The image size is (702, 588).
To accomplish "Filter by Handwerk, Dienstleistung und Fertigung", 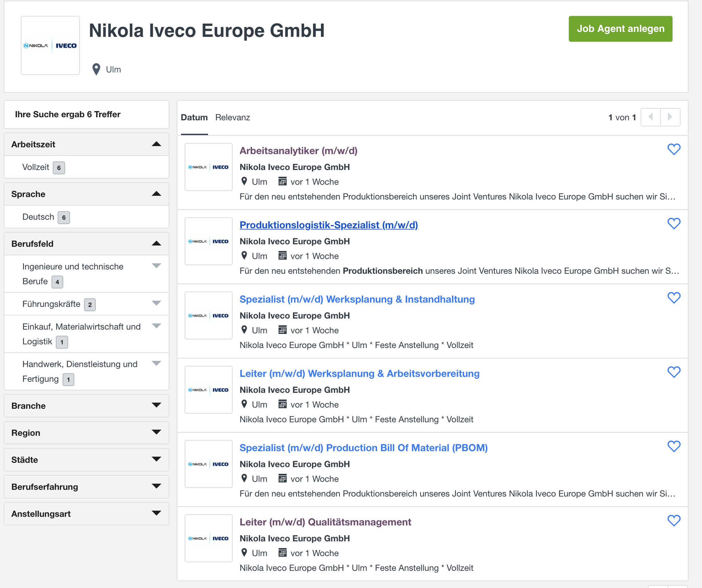I will (x=80, y=371).
